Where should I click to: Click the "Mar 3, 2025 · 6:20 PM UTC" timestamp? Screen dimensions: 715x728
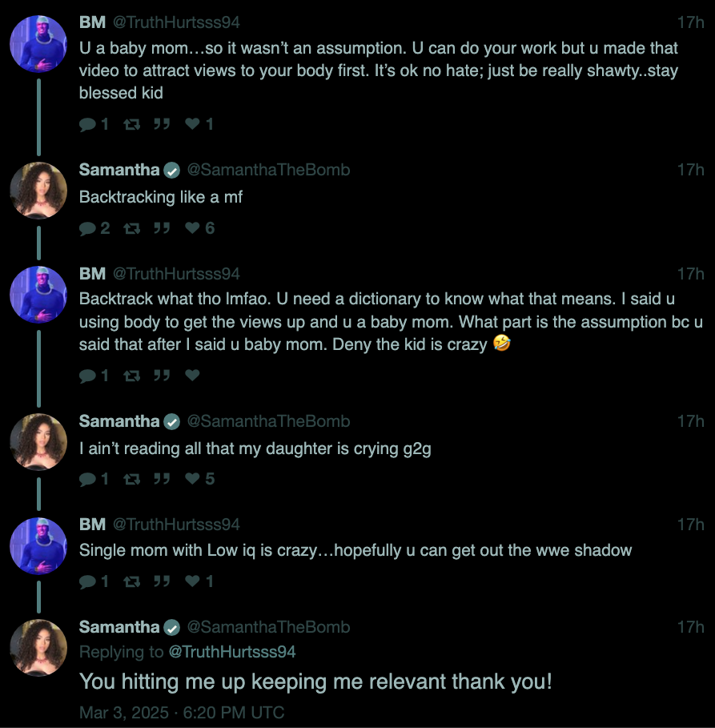(x=182, y=712)
